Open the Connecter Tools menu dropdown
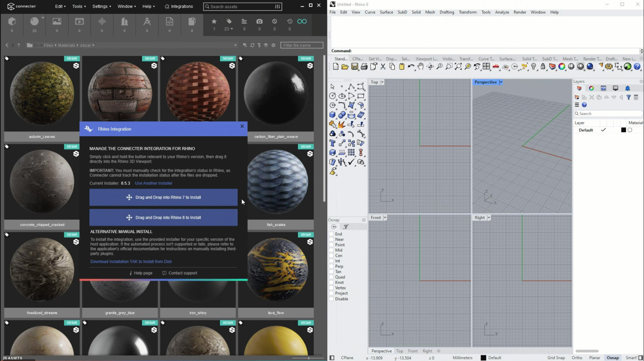 [79, 6]
